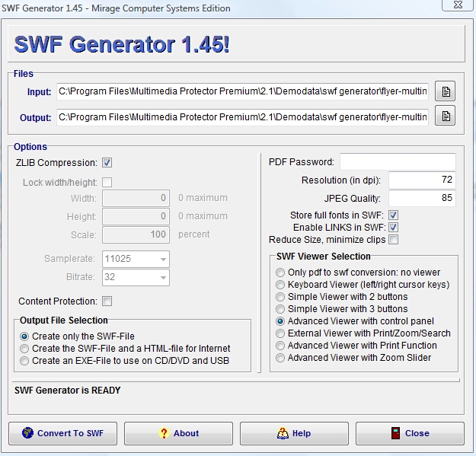Click the globe icon on Convert To SWF
The image size is (476, 456).
click(28, 433)
